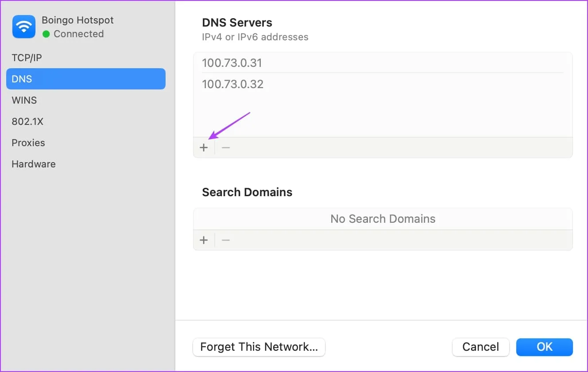The height and width of the screenshot is (372, 588).
Task: Go to the 802.1X section
Action: pos(27,121)
